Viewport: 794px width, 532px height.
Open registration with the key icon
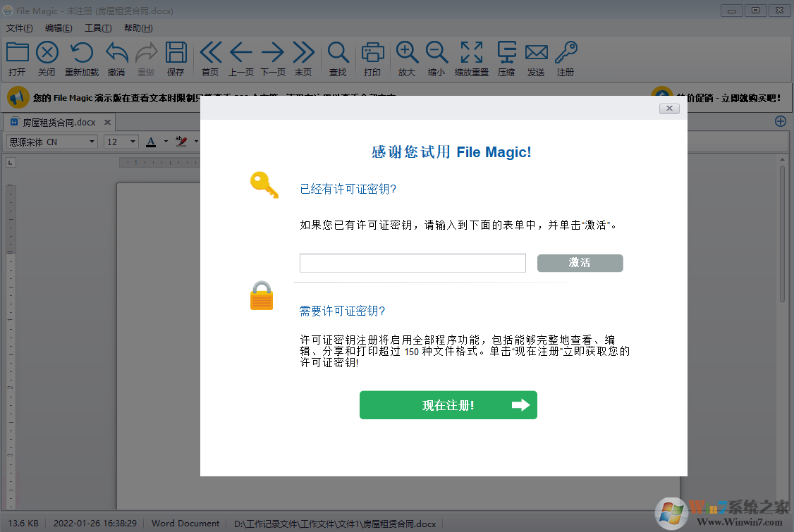pyautogui.click(x=566, y=52)
